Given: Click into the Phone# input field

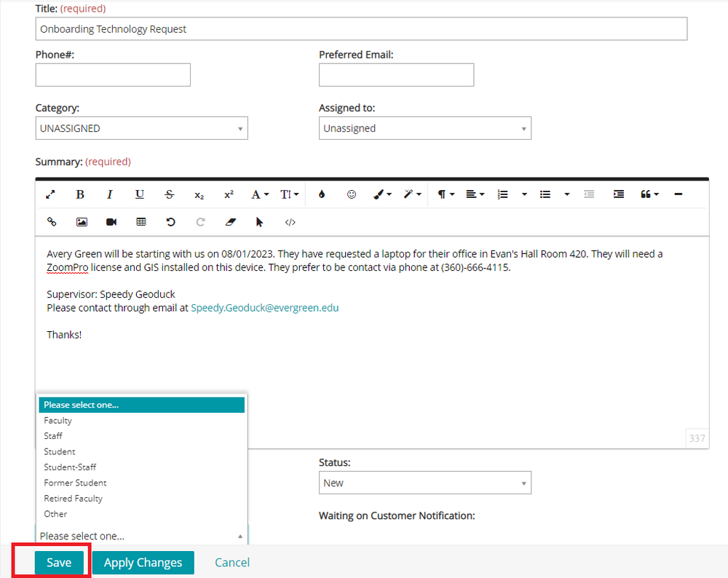Looking at the screenshot, I should pos(113,75).
